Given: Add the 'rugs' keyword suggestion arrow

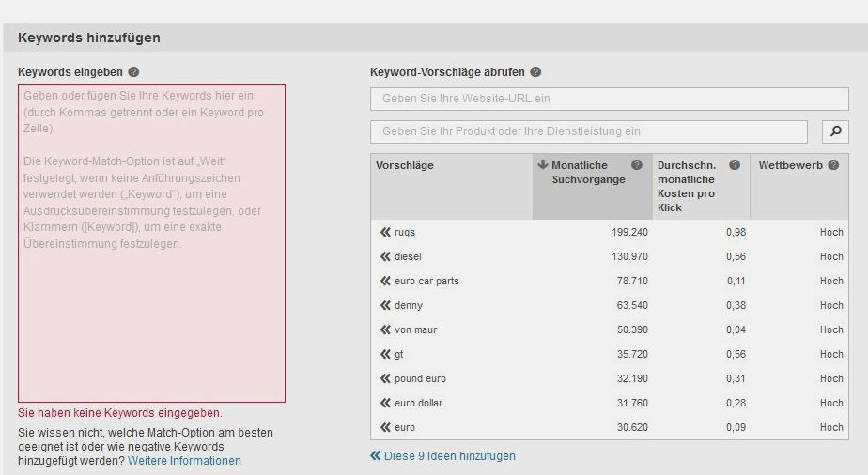Looking at the screenshot, I should (x=385, y=232).
